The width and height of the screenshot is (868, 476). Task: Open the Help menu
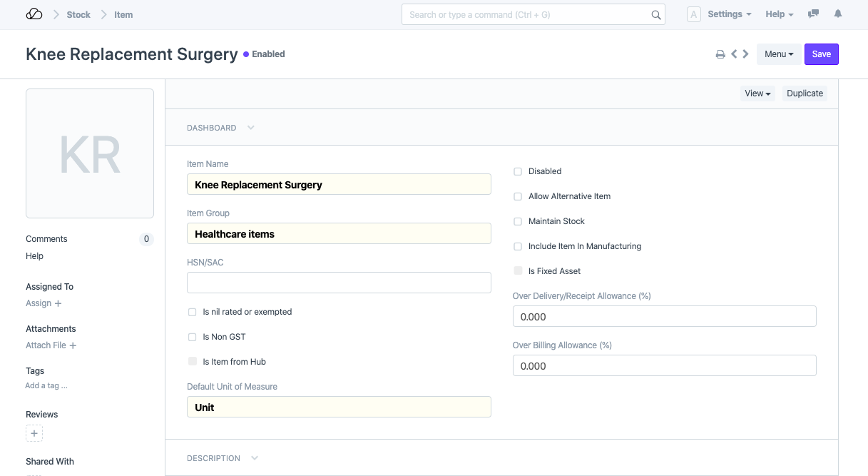(779, 14)
